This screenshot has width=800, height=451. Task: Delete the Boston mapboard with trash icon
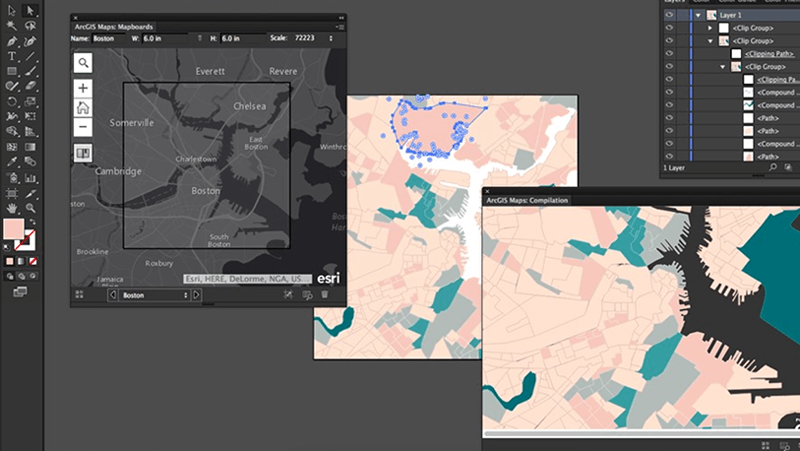click(324, 294)
